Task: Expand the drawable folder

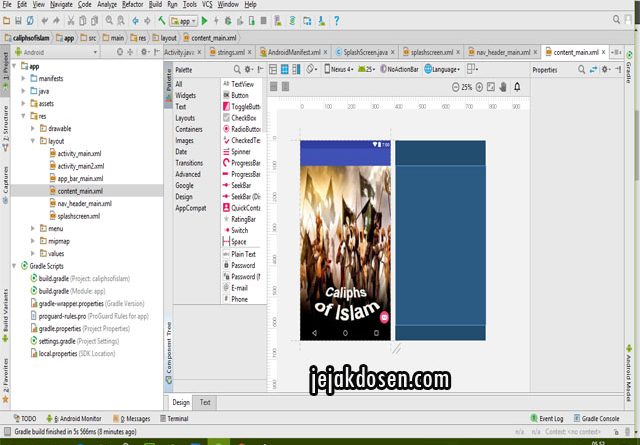Action: [x=33, y=129]
